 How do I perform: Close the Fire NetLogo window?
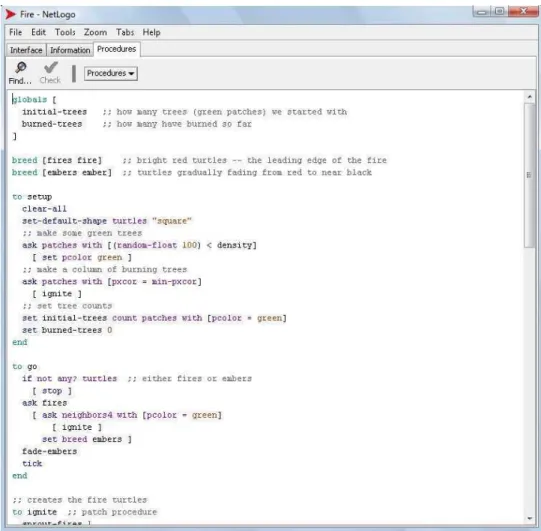tap(523, 12)
